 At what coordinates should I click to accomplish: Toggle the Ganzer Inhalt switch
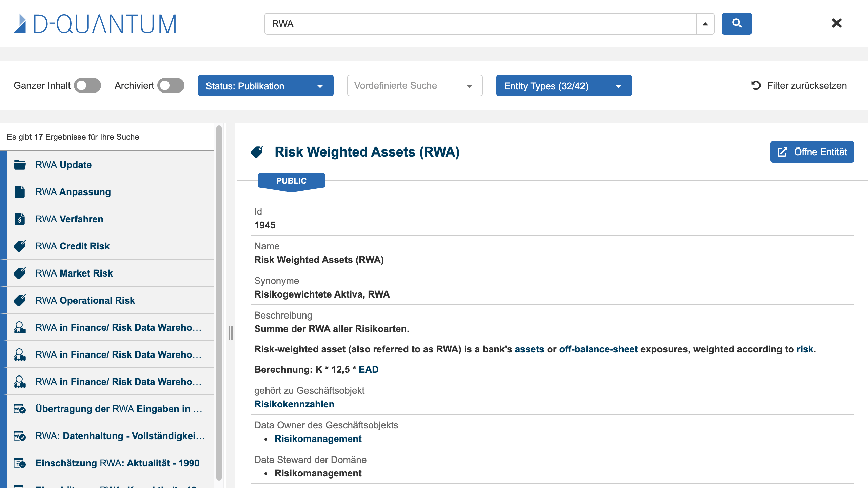click(87, 85)
